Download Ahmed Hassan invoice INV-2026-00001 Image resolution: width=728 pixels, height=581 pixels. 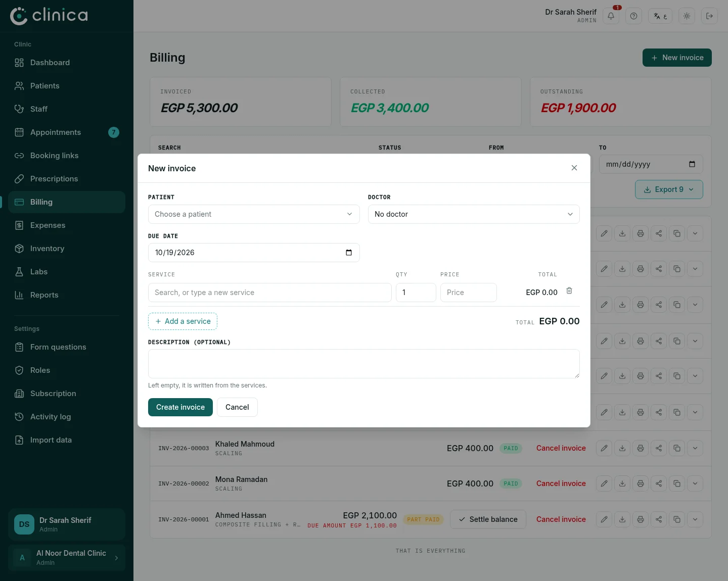(622, 519)
